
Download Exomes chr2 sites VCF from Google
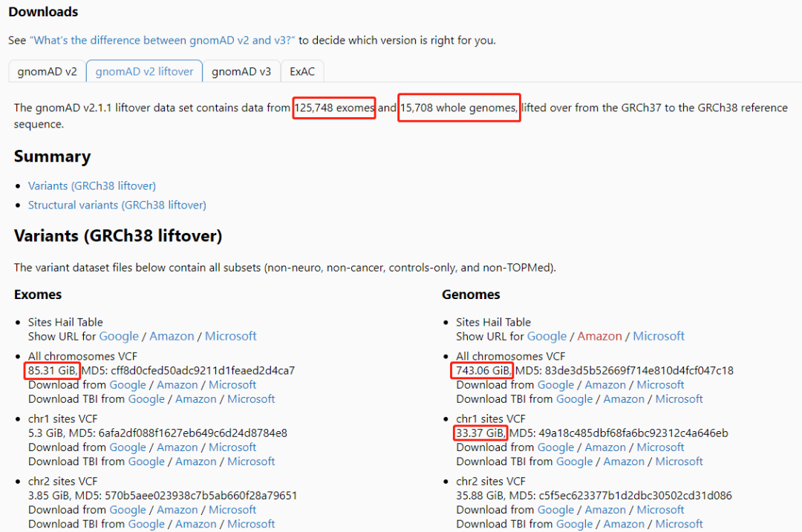tap(128, 510)
